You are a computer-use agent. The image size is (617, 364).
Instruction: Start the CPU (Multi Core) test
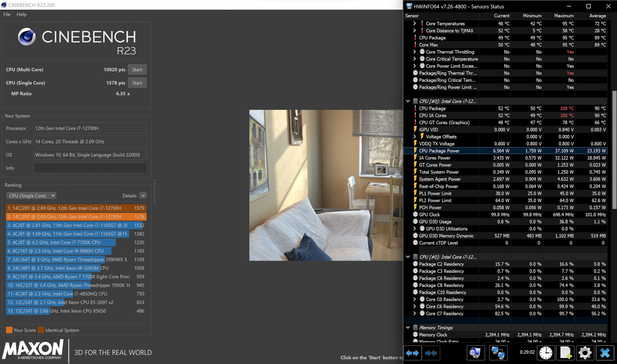137,70
